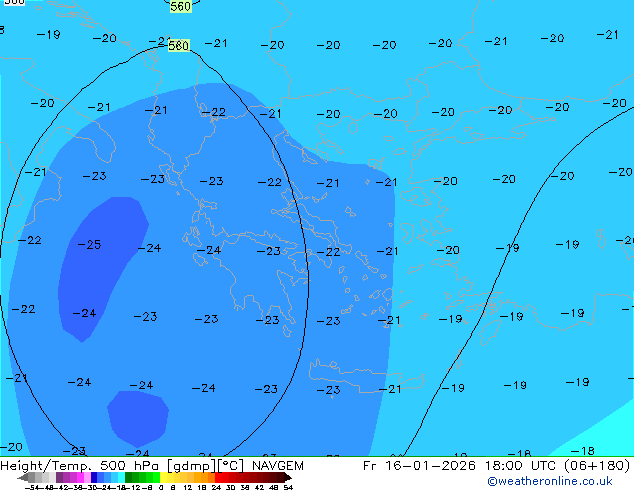Click the '[°C]' unit label
This screenshot has width=634, height=490.
pyautogui.click(x=231, y=466)
